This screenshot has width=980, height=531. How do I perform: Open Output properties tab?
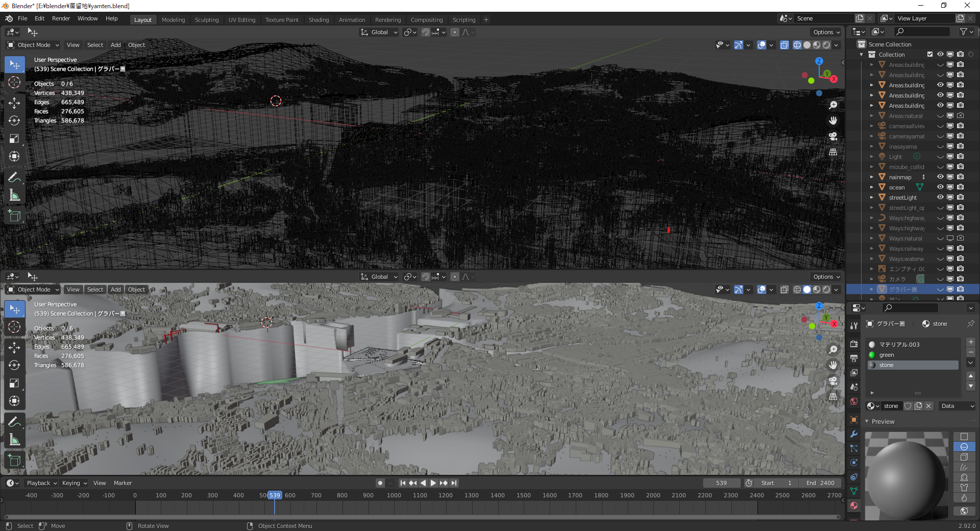tap(854, 358)
